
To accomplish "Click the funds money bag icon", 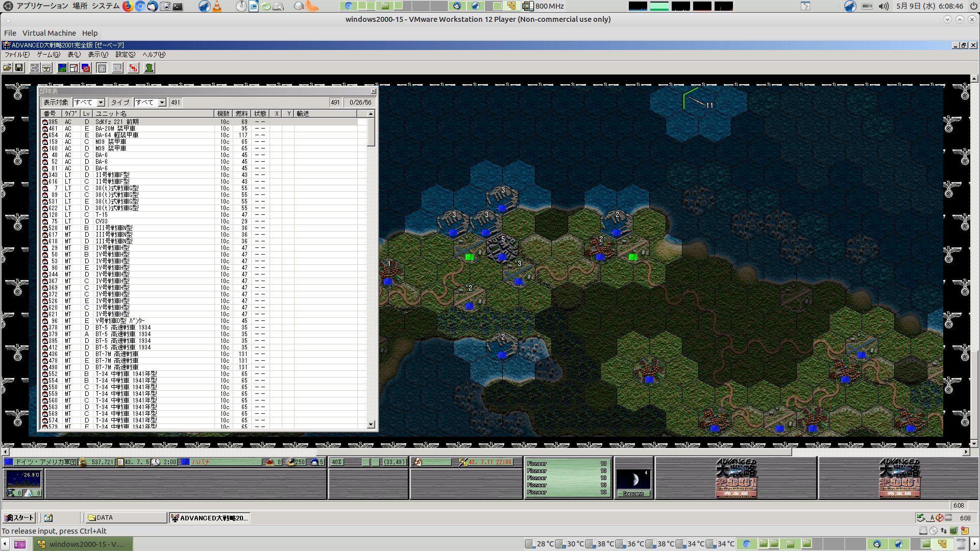I will click(83, 462).
